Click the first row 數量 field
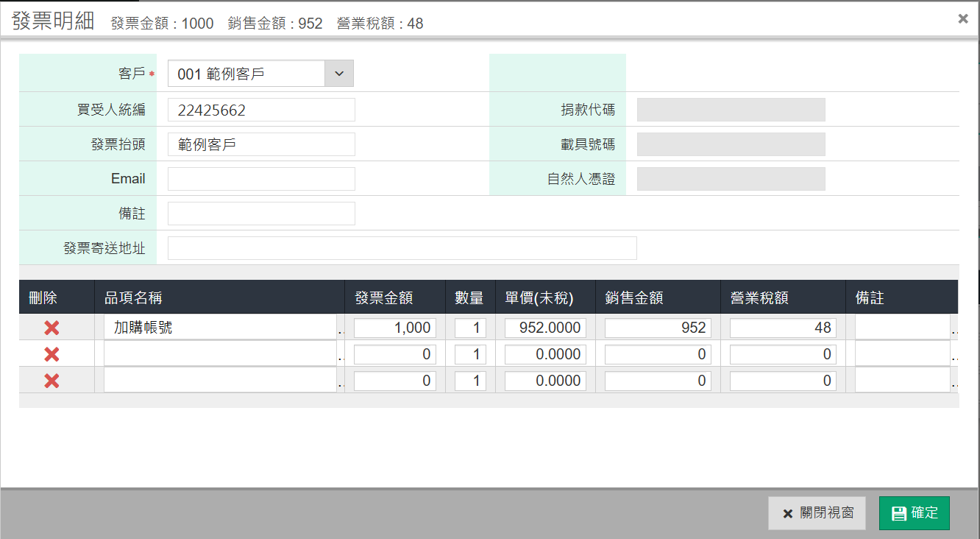 pos(470,328)
